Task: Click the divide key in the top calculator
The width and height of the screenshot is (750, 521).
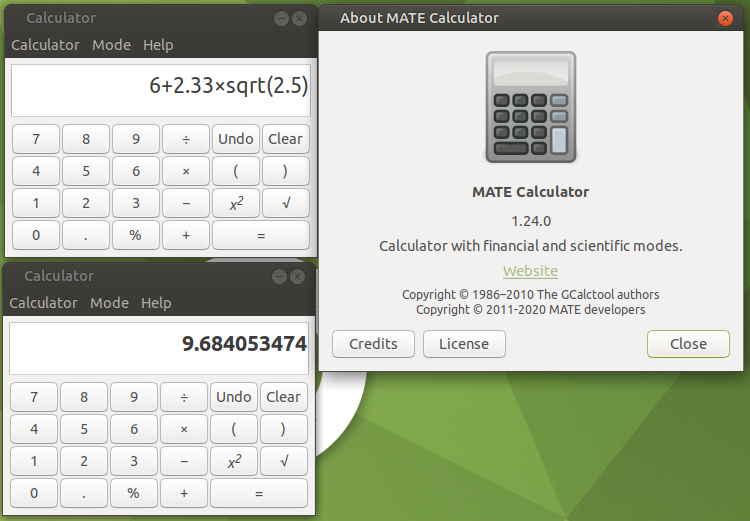Action: tap(186, 139)
